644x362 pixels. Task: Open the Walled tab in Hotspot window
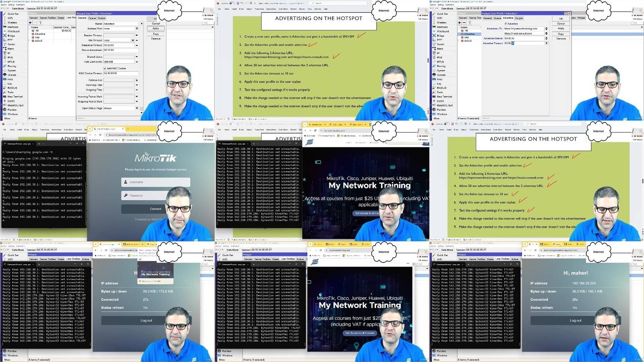point(581,18)
